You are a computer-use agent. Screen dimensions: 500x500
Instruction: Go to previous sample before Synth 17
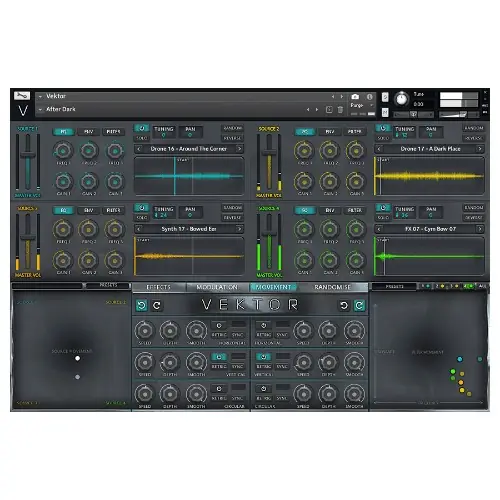tap(139, 229)
